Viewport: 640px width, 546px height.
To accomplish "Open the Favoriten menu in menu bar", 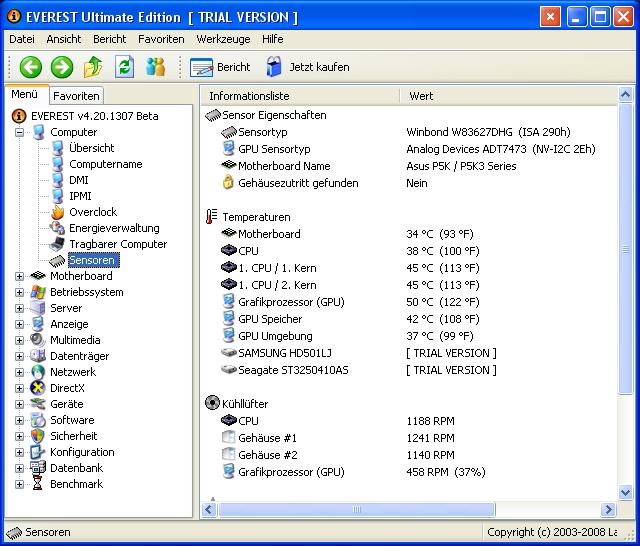I will 161,39.
